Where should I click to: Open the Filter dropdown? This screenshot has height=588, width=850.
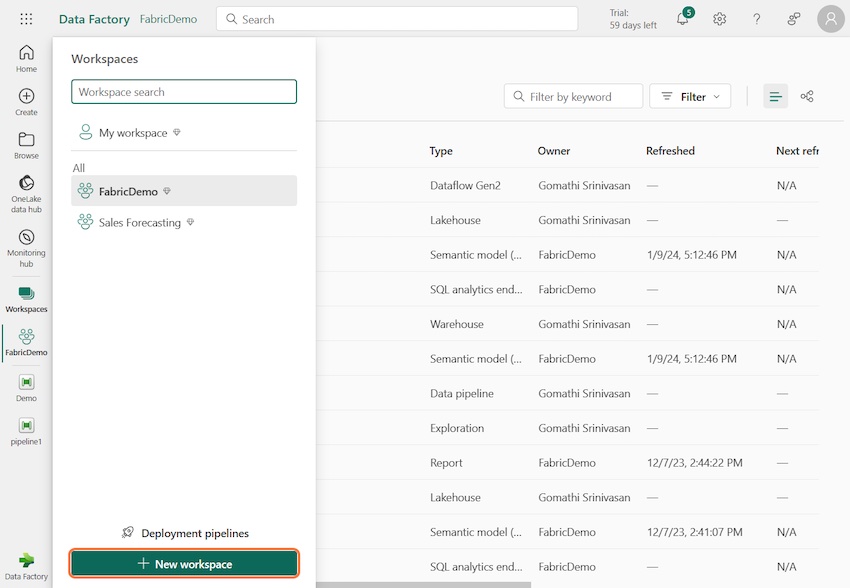[x=690, y=96]
